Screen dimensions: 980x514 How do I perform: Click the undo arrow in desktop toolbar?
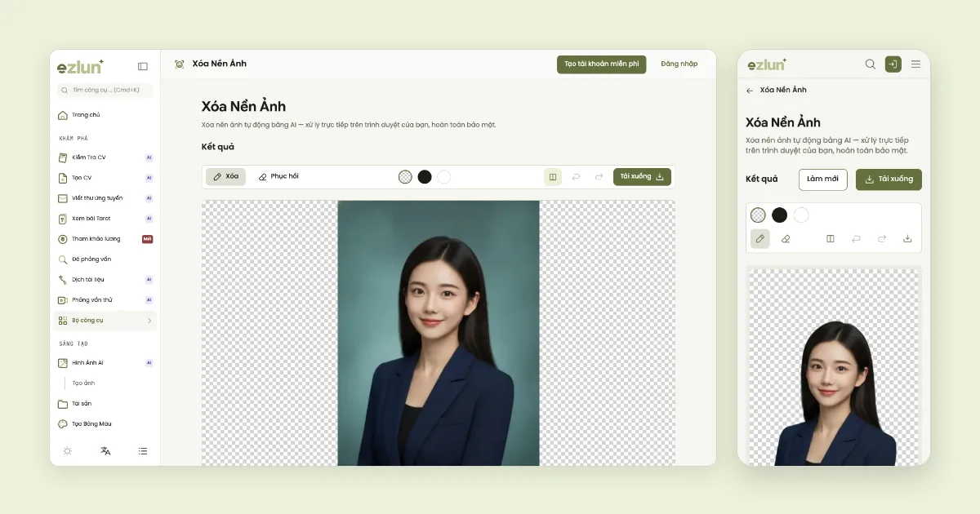click(x=576, y=177)
